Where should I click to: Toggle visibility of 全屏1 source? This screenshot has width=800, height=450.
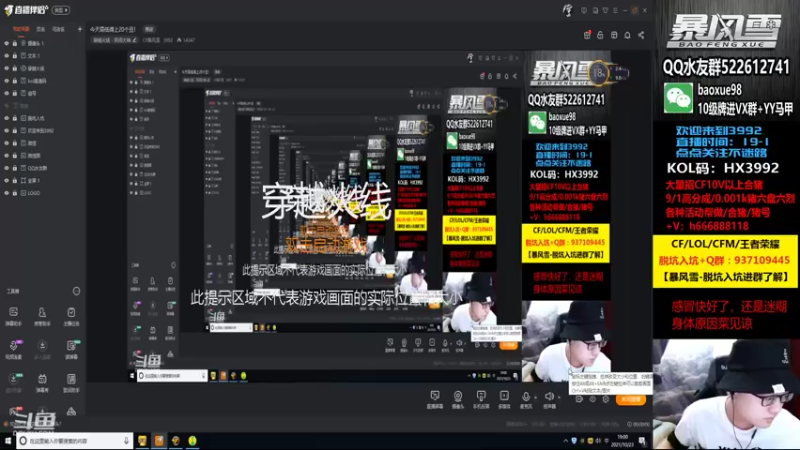(7, 181)
